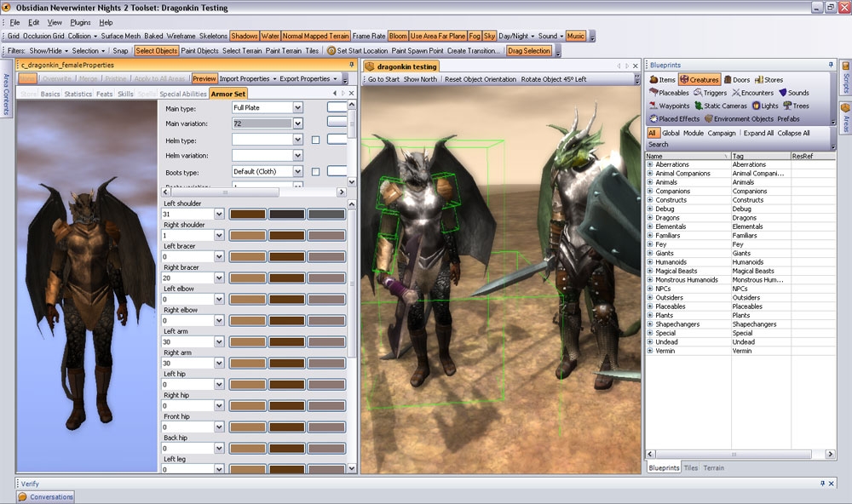The width and height of the screenshot is (852, 504).
Task: Choose the Trees blueprint category
Action: [x=795, y=106]
